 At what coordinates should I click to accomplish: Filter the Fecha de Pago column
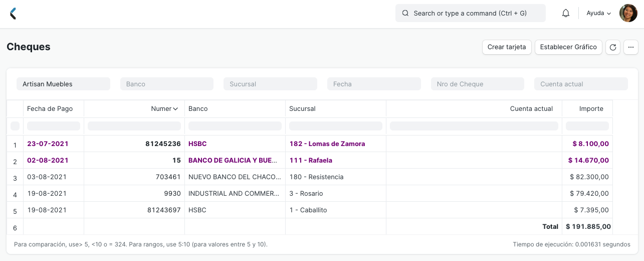click(x=54, y=126)
